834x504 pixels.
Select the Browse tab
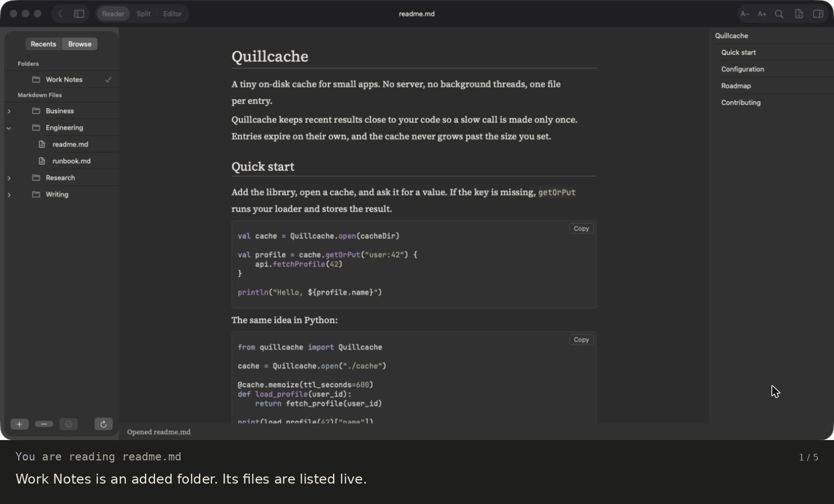pyautogui.click(x=80, y=44)
